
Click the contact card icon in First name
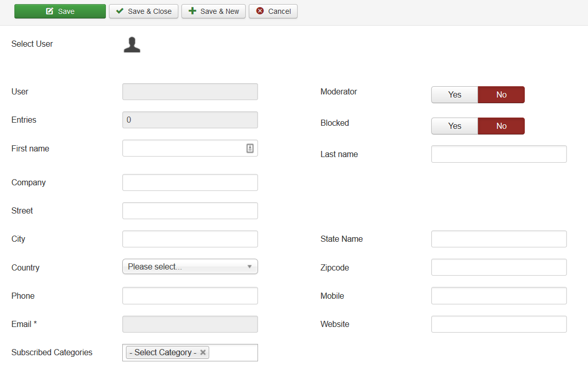tap(250, 148)
